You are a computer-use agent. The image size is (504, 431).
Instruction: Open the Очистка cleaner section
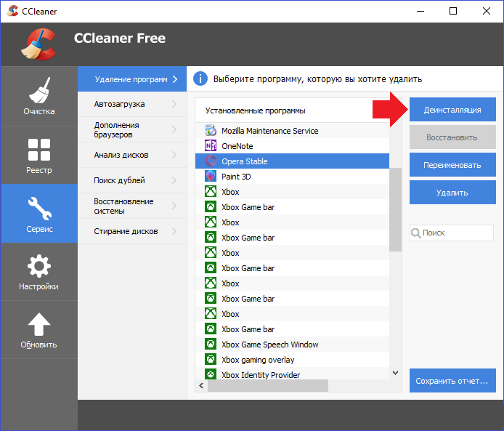click(x=39, y=96)
